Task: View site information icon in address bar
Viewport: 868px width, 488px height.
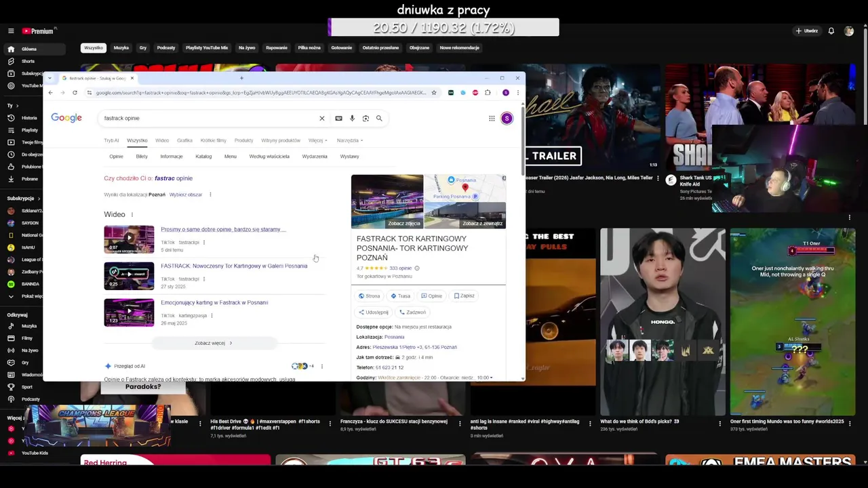Action: [90, 93]
